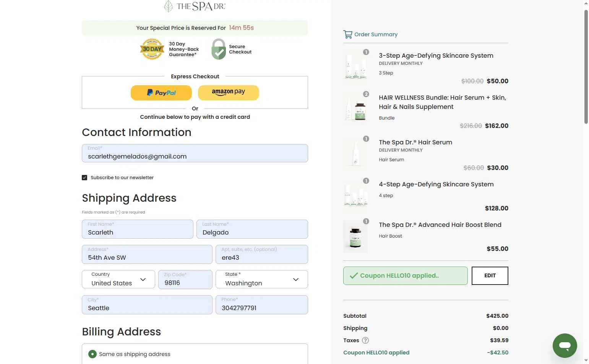This screenshot has width=589, height=364.
Task: Click the Secure Checkout padlock icon
Action: 219,49
